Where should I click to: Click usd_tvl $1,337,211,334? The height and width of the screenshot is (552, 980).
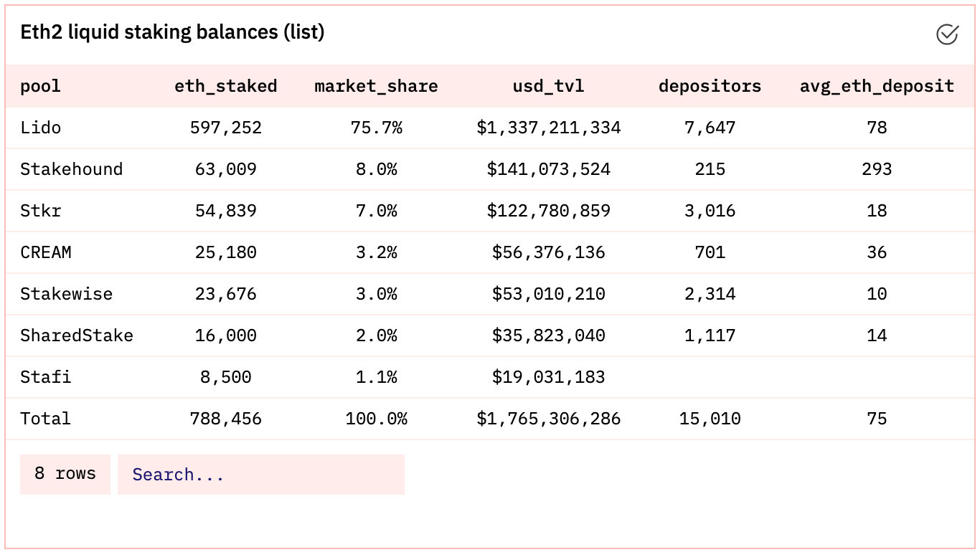549,128
